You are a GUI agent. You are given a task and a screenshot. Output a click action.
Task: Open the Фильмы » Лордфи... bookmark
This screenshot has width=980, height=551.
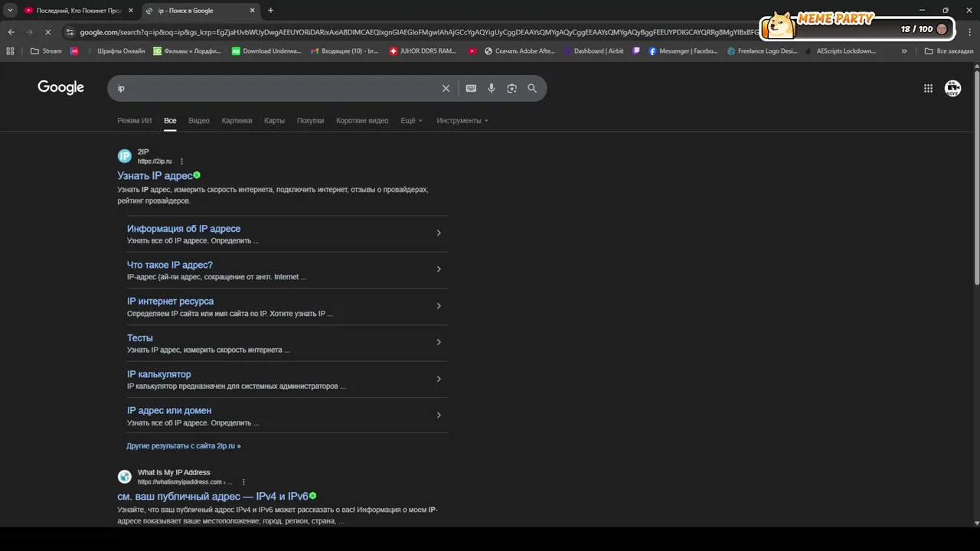188,51
